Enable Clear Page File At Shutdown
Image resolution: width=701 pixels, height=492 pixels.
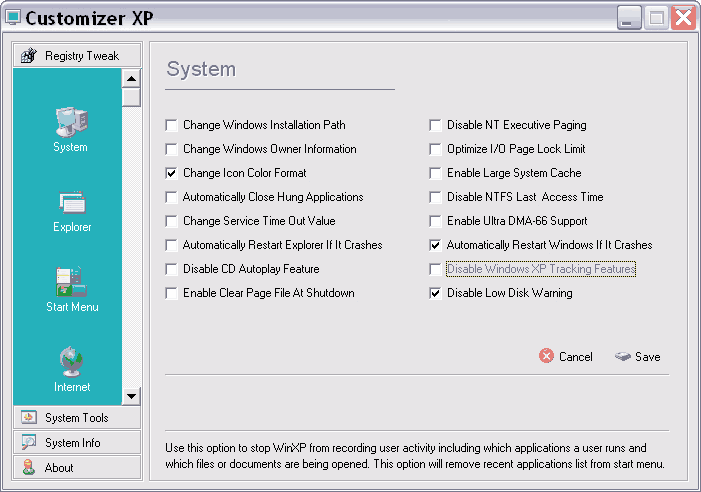click(171, 293)
